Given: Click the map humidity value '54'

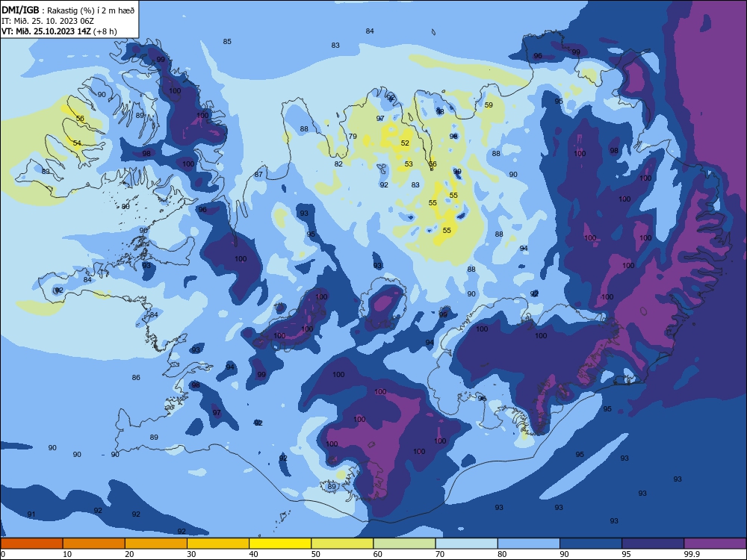Looking at the screenshot, I should [77, 143].
